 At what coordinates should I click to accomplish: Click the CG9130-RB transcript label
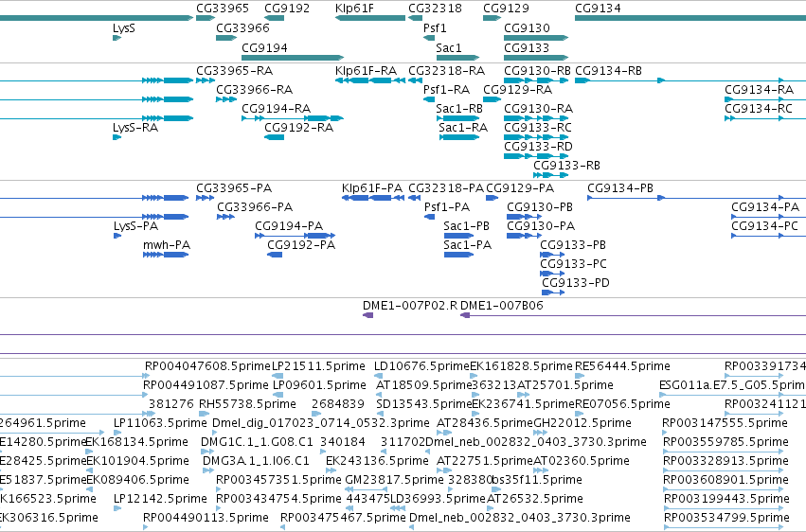pyautogui.click(x=537, y=71)
